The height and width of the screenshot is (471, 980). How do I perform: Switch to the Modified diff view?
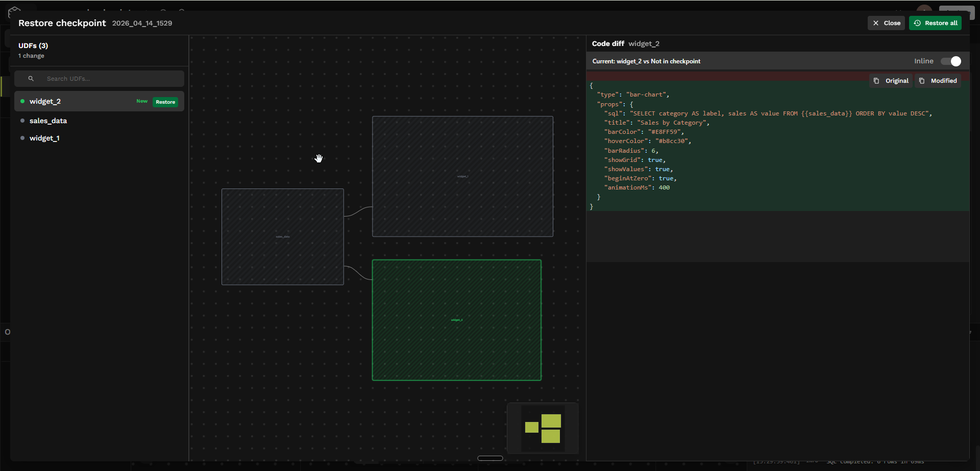tap(943, 81)
